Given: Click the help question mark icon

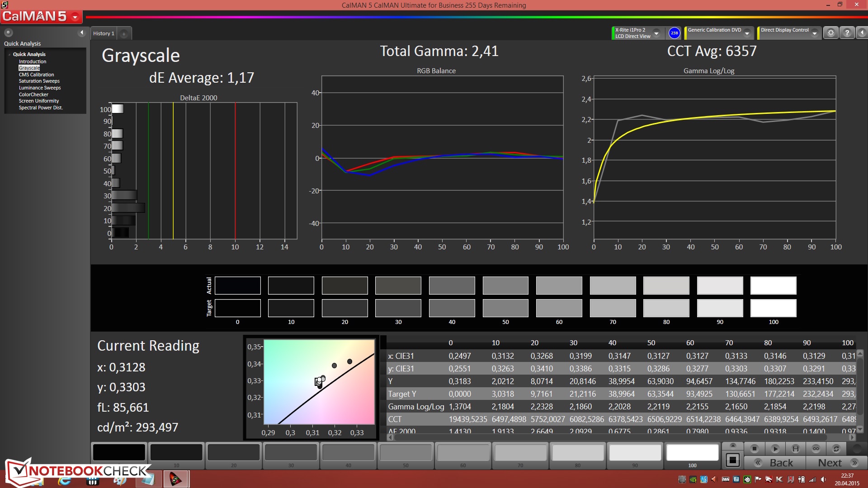Looking at the screenshot, I should pos(847,33).
